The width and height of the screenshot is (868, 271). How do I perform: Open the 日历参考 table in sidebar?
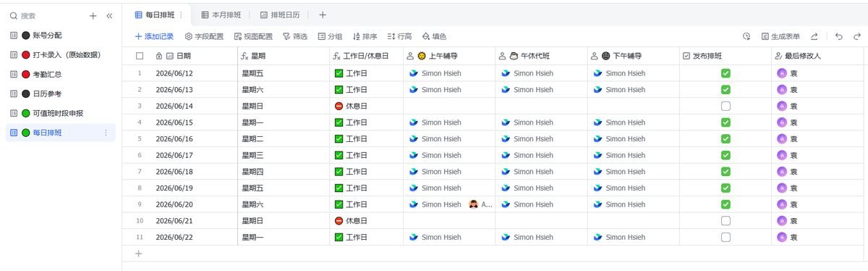tap(60, 93)
